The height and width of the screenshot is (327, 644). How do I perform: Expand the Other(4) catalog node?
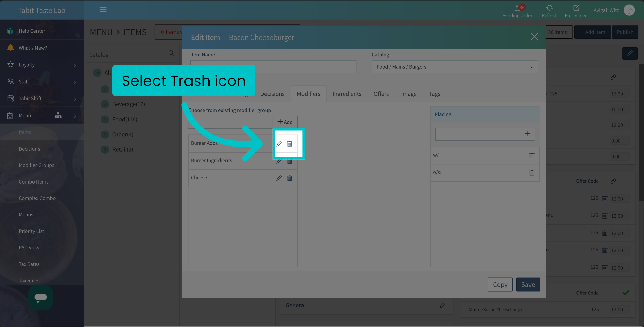[x=105, y=134]
